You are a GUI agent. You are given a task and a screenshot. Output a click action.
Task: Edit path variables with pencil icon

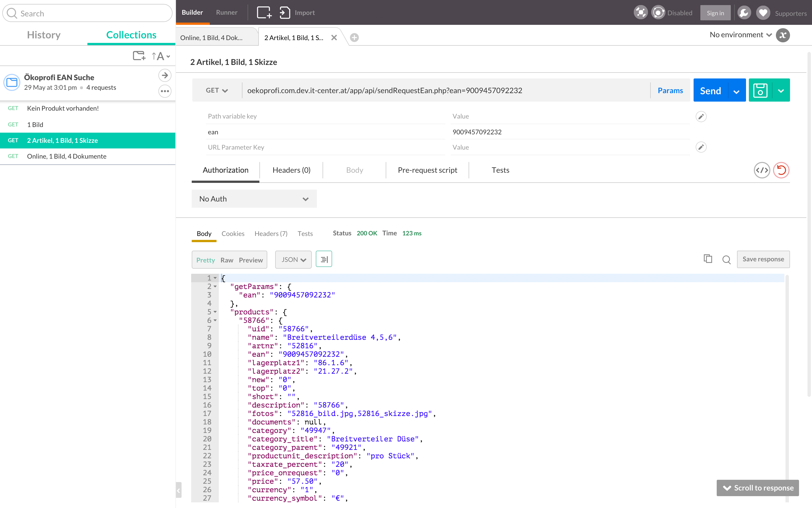[x=701, y=117]
